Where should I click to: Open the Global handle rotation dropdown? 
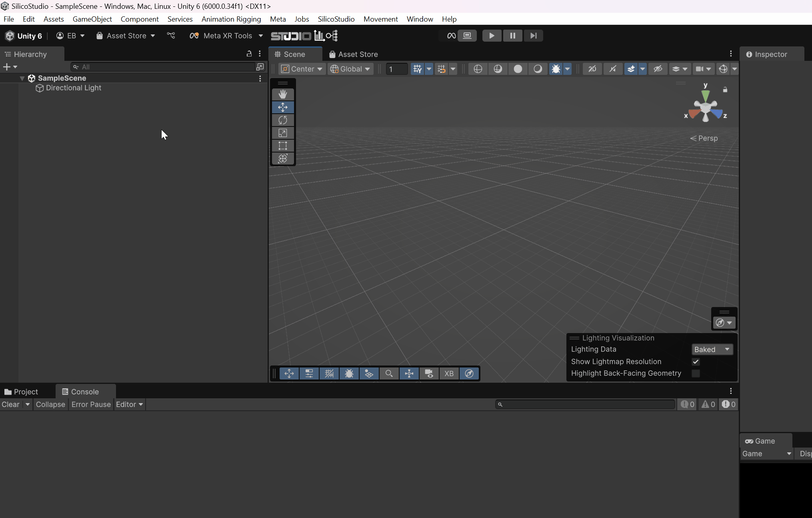351,69
